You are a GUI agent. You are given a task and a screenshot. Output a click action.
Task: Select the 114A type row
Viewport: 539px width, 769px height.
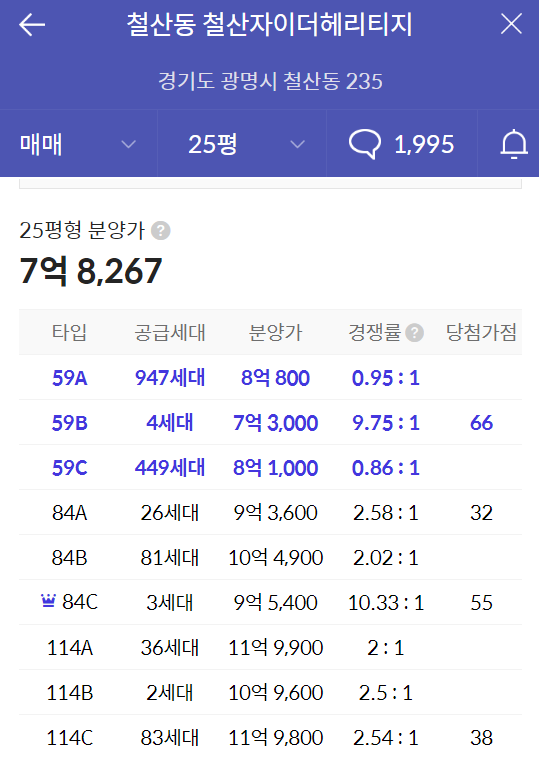pos(270,647)
